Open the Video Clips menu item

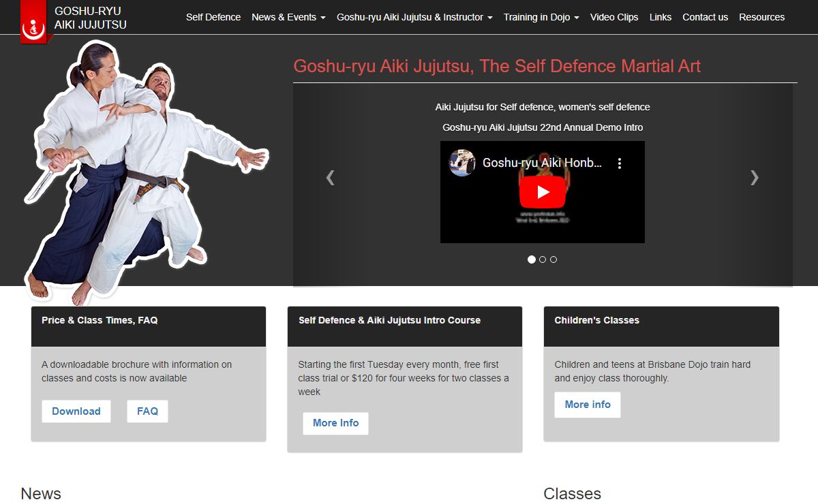tap(614, 17)
